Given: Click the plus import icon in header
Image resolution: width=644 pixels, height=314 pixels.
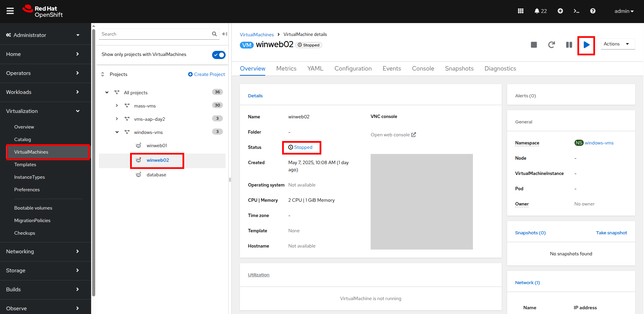Looking at the screenshot, I should point(560,11).
